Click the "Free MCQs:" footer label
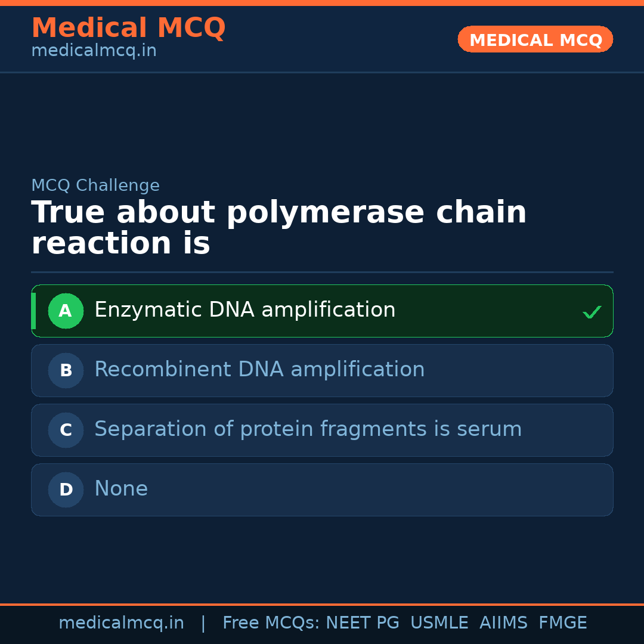The height and width of the screenshot is (644, 644). pyautogui.click(x=271, y=623)
